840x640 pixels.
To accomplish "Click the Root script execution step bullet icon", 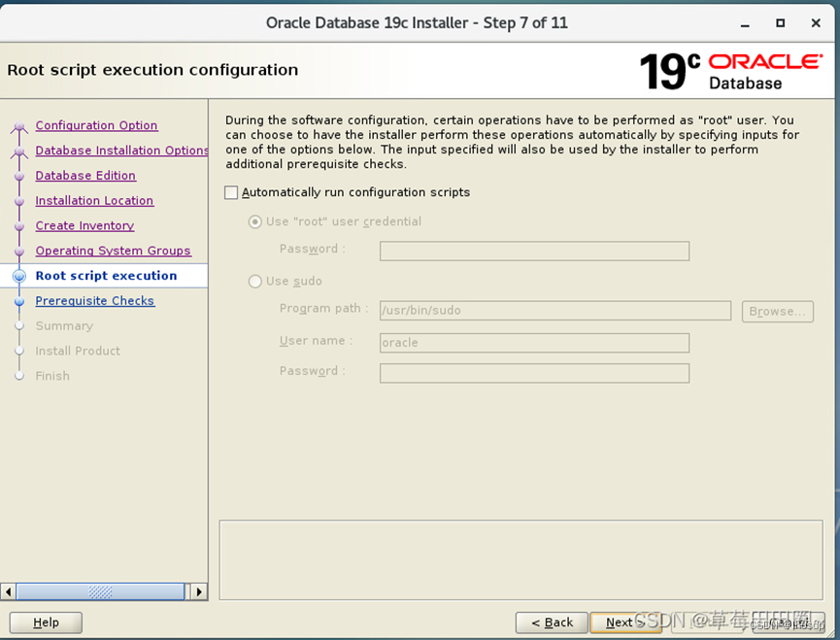I will coord(19,276).
